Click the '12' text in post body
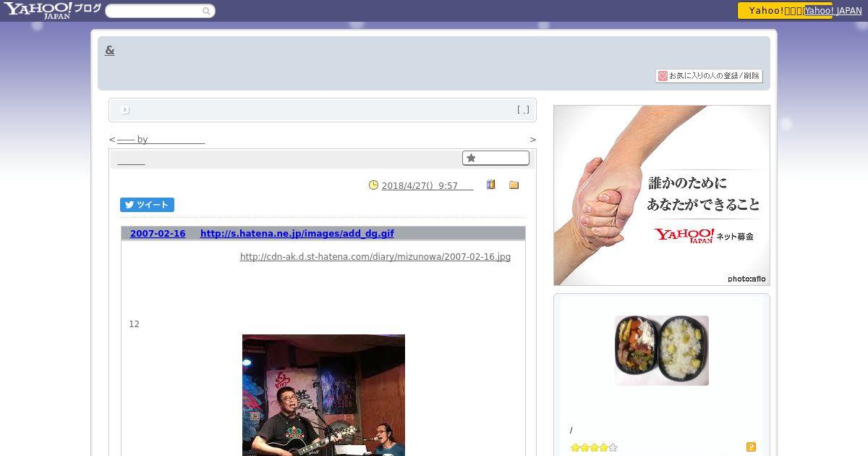The width and height of the screenshot is (868, 456). point(134,324)
